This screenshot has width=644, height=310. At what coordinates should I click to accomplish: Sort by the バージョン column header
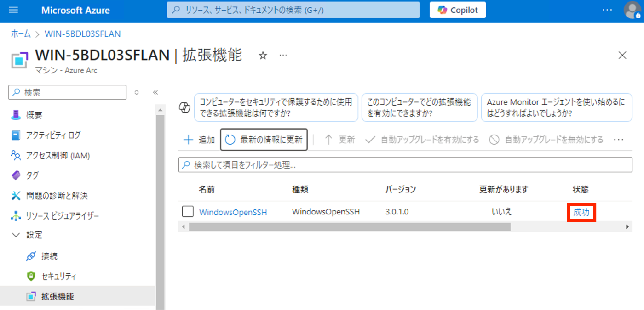click(401, 189)
